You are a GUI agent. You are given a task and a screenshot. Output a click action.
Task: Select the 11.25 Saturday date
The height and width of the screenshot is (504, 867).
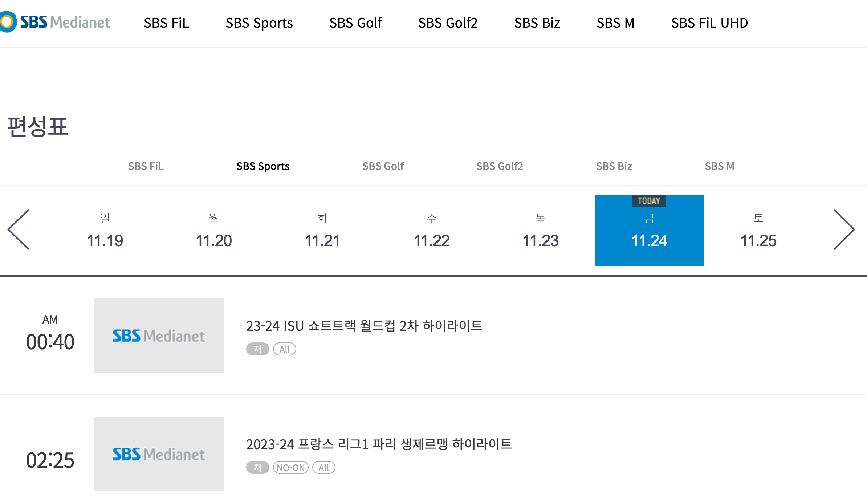[759, 229]
